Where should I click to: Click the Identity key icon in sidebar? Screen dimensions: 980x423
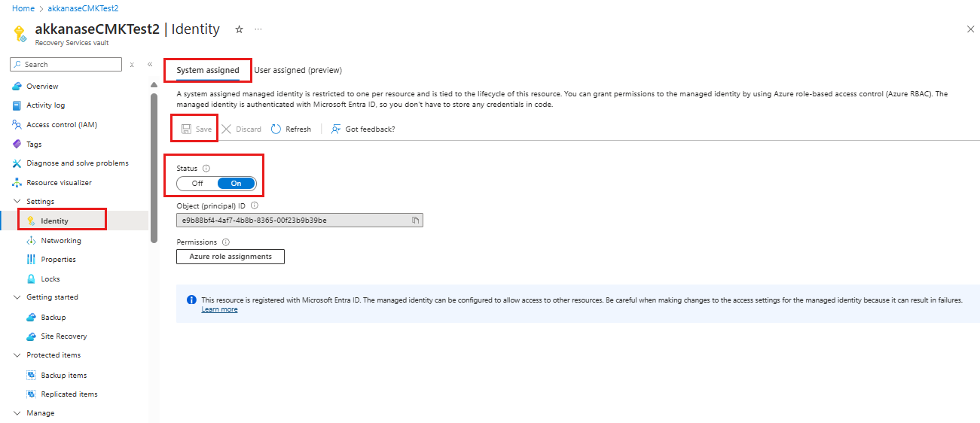[x=31, y=221]
